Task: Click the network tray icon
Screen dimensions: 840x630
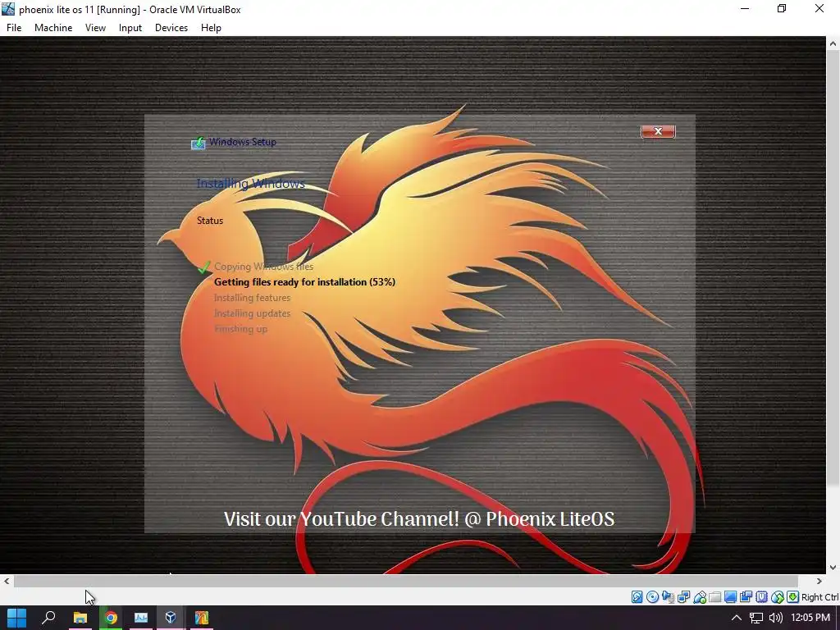Action: point(756,618)
